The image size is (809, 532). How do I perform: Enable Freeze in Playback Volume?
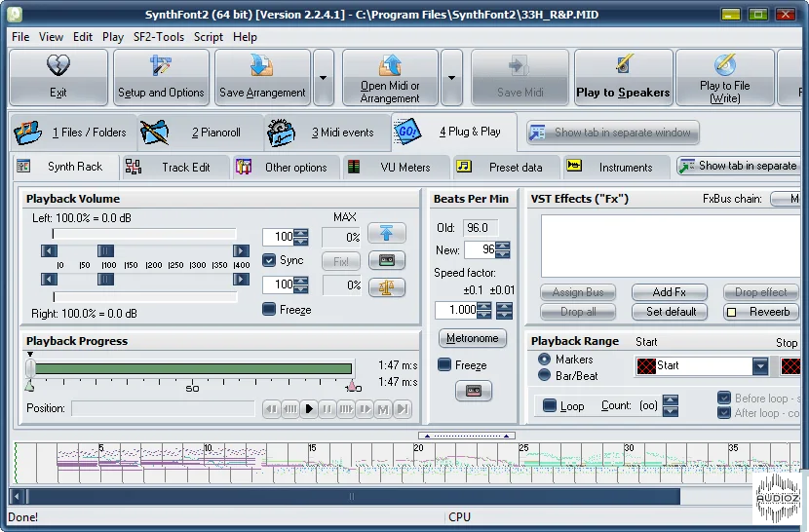[269, 309]
